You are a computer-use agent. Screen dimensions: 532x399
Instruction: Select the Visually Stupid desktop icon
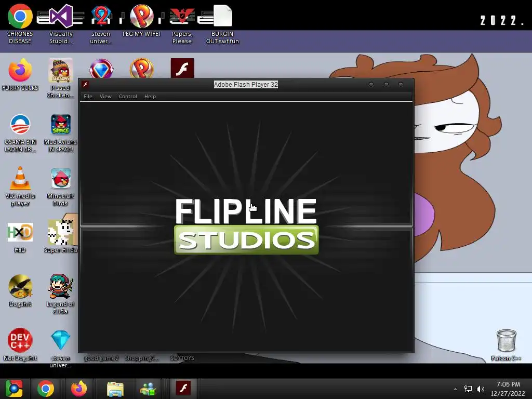61,24
